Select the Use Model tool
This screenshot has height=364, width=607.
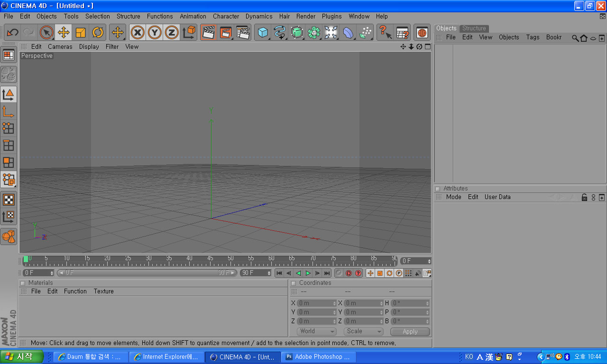[9, 94]
